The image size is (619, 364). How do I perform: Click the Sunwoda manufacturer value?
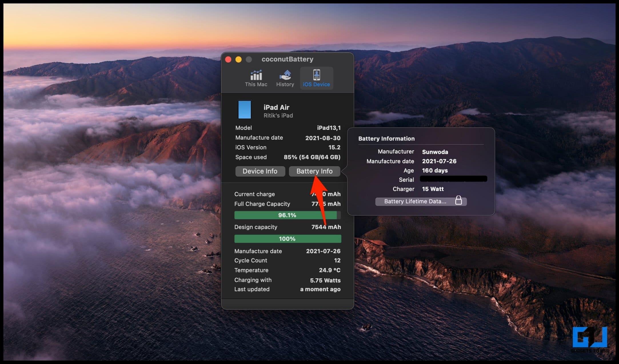(x=435, y=152)
